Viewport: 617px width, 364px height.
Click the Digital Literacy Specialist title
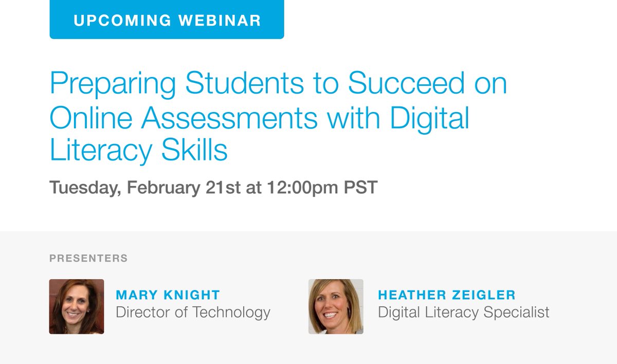(x=464, y=312)
